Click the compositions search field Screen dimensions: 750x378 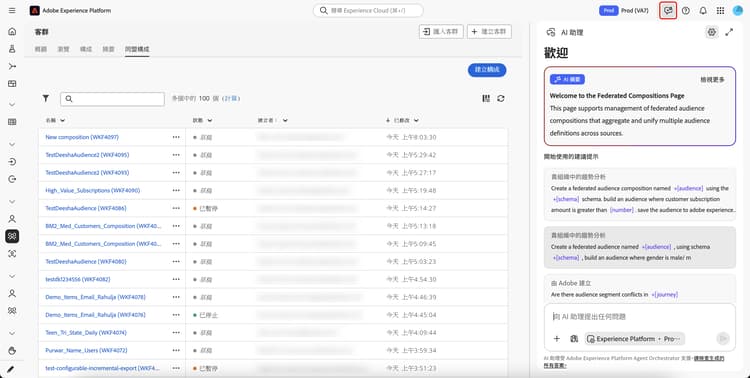(x=112, y=99)
